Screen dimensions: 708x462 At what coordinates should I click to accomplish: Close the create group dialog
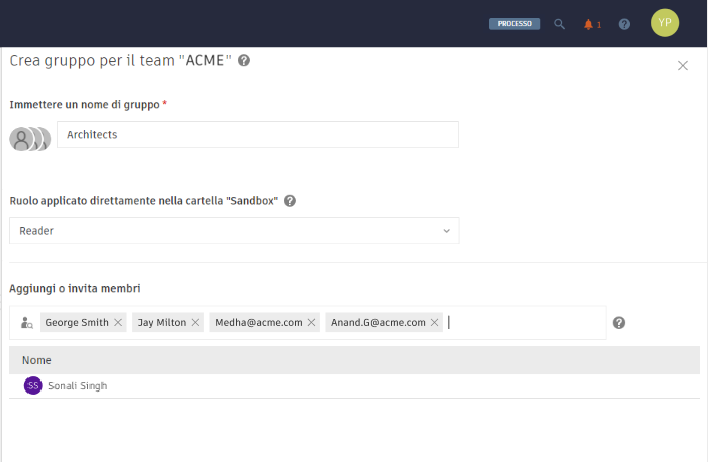[683, 65]
